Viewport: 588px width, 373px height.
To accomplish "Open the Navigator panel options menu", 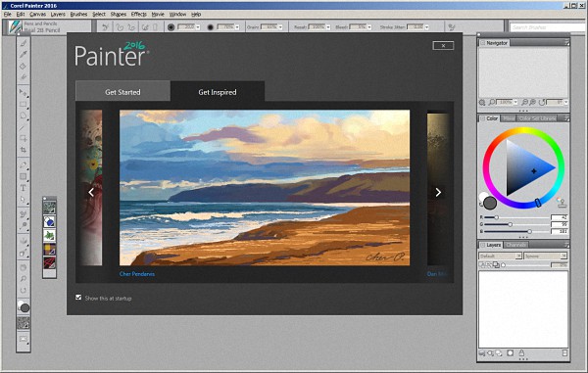I will 566,43.
